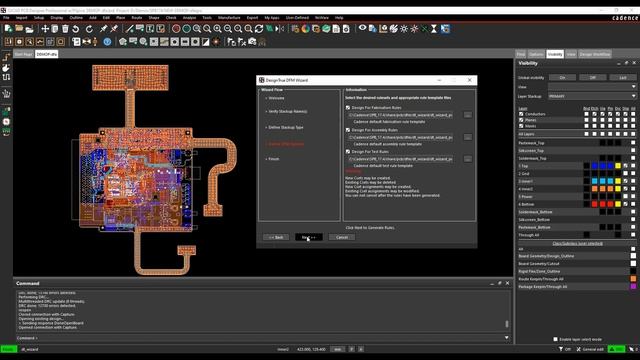Toggle the Planes layer checkbox
640x360 pixels.
tap(521, 120)
